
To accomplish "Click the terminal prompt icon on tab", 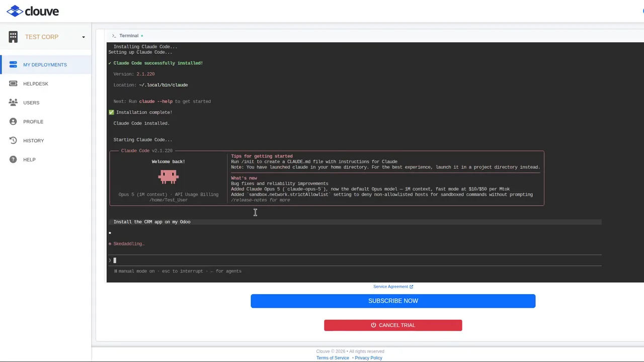I will tap(114, 36).
